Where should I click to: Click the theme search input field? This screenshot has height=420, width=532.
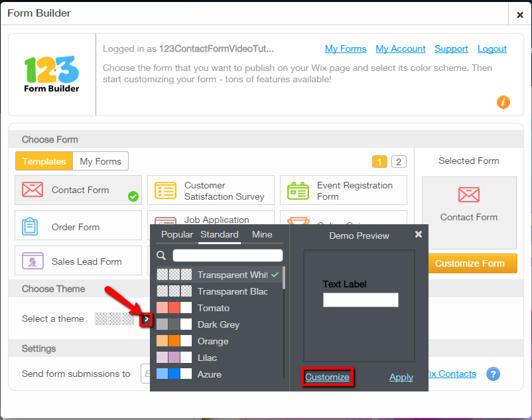point(228,255)
